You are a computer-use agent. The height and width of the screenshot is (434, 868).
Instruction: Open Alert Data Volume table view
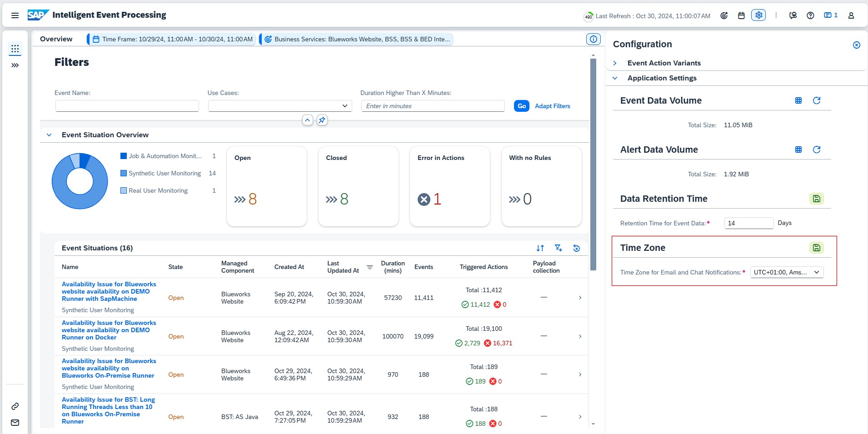(x=798, y=150)
